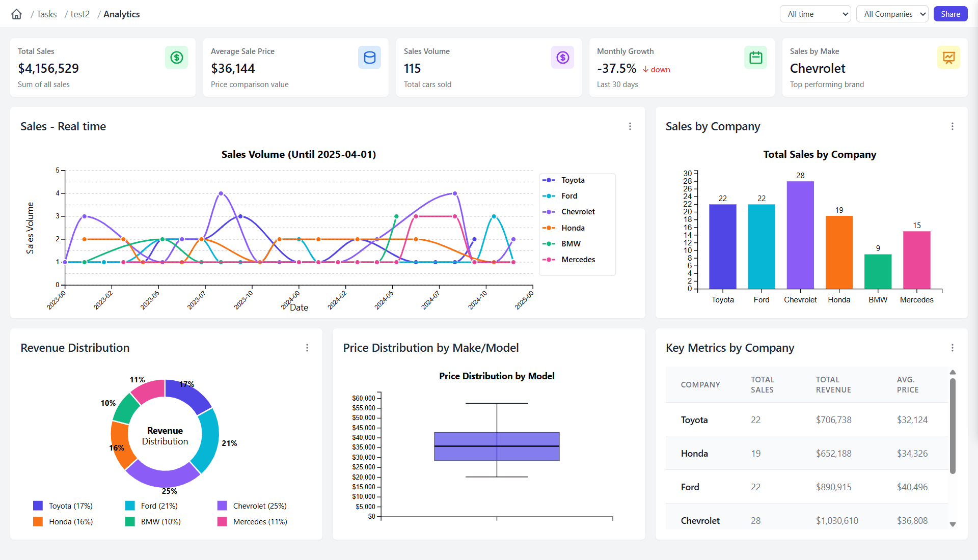Screen dimensions: 978x560
Task: Click the Total Sales dollar icon
Action: click(x=176, y=58)
